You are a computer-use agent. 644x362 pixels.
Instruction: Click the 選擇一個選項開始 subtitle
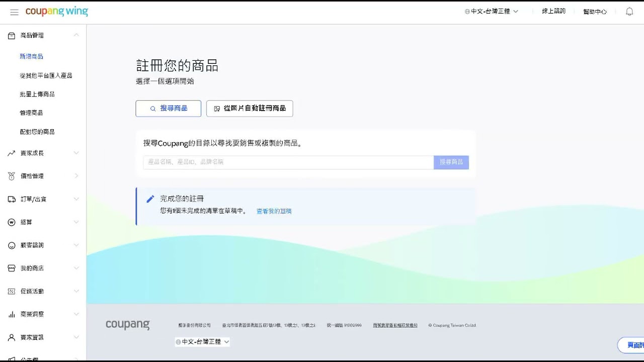coord(165,81)
